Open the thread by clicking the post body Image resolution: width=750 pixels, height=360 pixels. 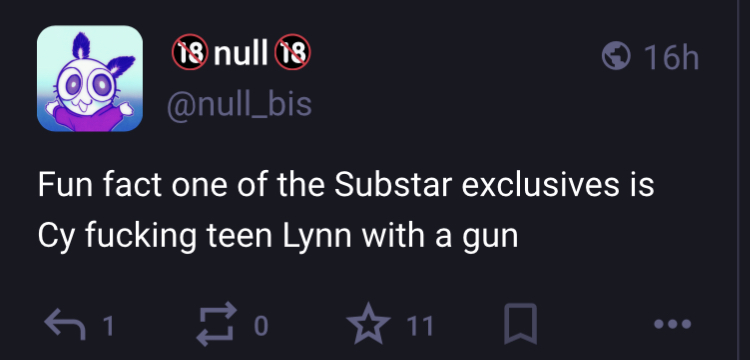coord(345,210)
